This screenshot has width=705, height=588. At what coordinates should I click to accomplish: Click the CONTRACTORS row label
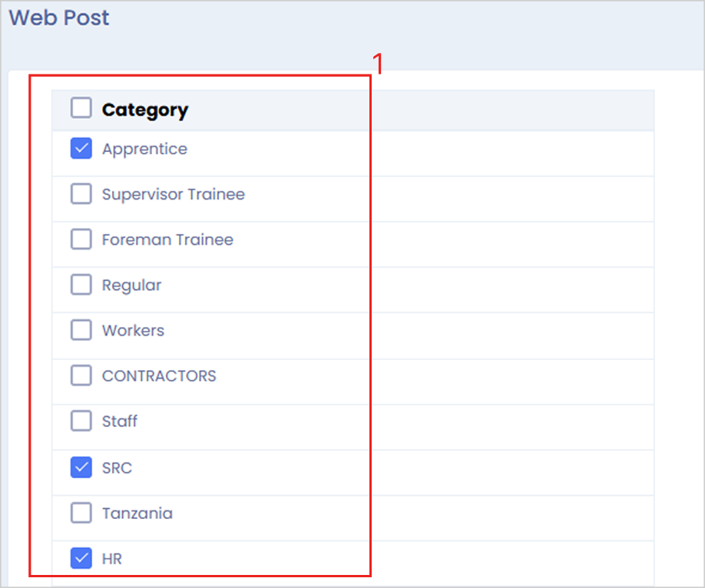(x=159, y=376)
